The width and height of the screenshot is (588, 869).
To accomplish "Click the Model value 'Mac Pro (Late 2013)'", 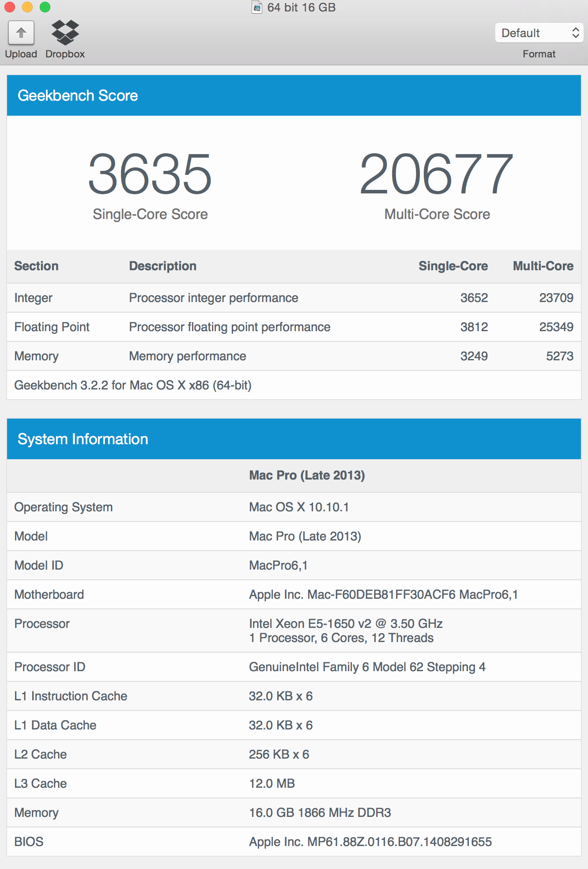I will 305,536.
